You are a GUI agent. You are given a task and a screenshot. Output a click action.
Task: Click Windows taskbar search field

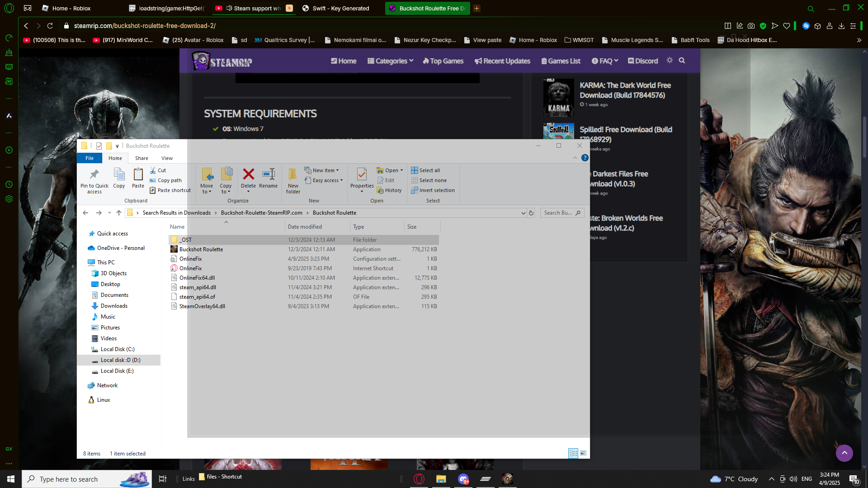[87, 479]
